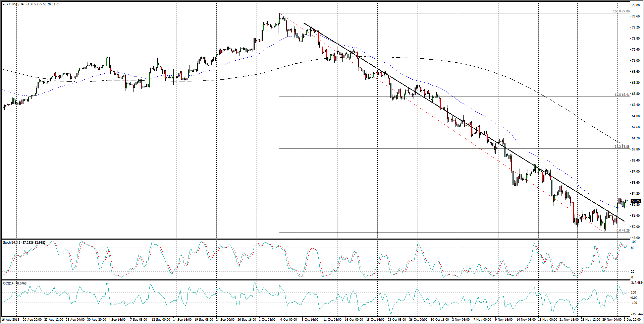Select the Fibonacci 61.8 66.41 level label
644x324 pixels.
point(622,95)
